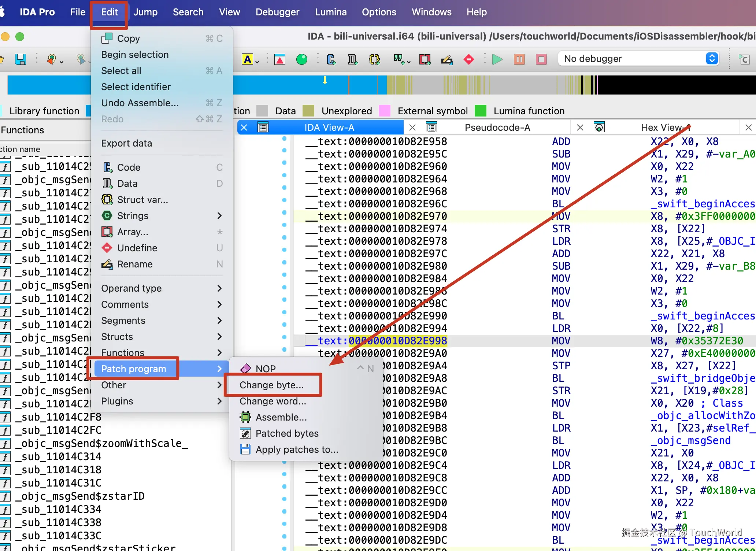Click Apply patches to... menu entry

[297, 450]
